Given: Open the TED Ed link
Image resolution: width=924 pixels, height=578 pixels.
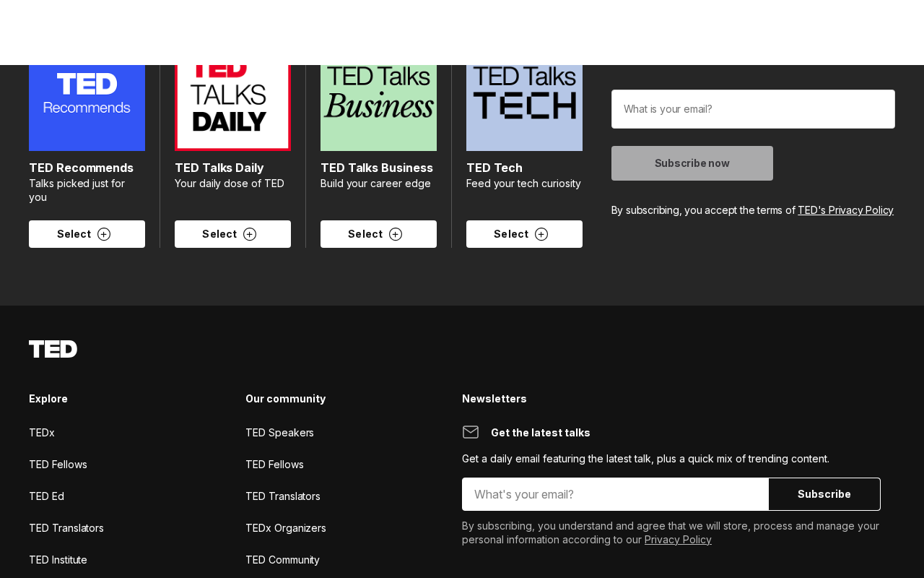Looking at the screenshot, I should point(46,496).
